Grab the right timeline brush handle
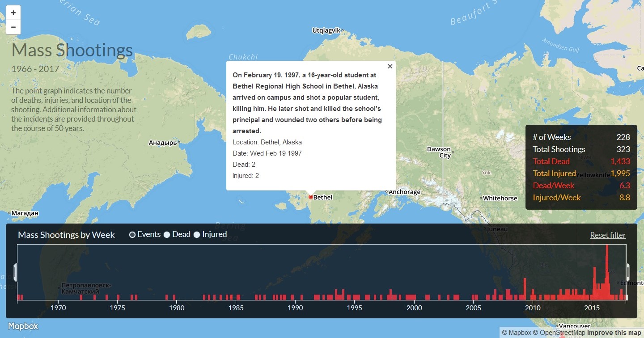 [x=628, y=272]
